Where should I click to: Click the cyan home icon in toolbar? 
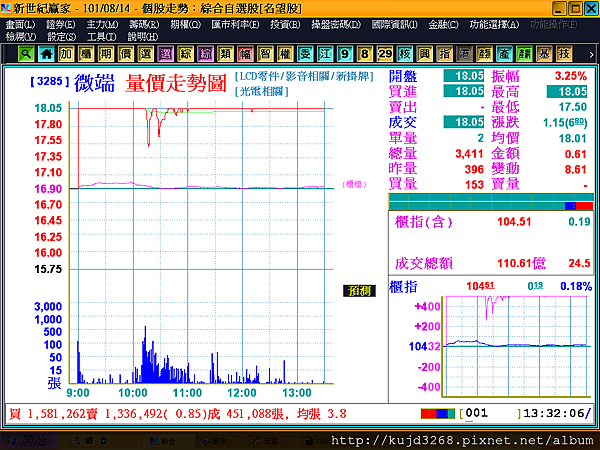point(46,54)
